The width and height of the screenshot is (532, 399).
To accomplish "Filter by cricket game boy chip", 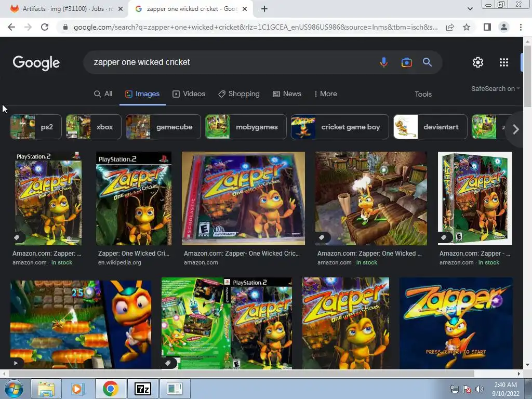I will click(x=340, y=127).
